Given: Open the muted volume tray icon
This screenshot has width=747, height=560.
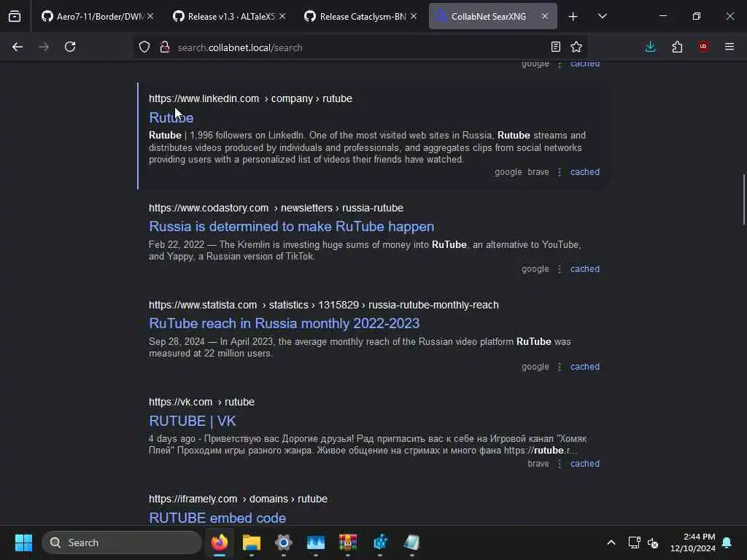Looking at the screenshot, I should click(x=653, y=542).
